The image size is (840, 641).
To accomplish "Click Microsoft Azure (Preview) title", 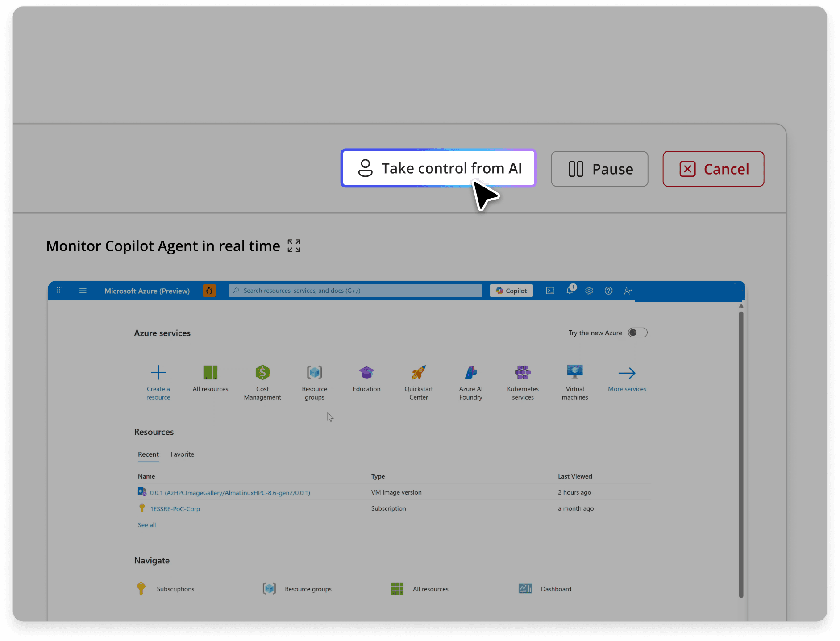I will [147, 291].
